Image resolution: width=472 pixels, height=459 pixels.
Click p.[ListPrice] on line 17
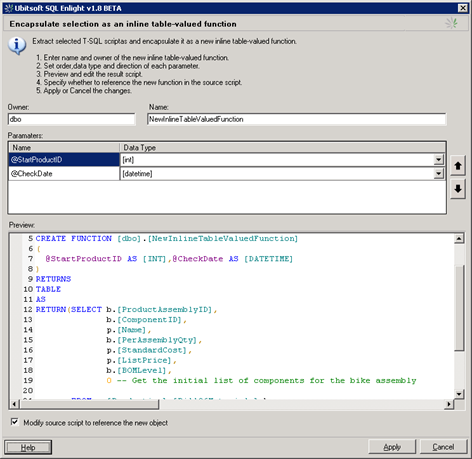[139, 360]
